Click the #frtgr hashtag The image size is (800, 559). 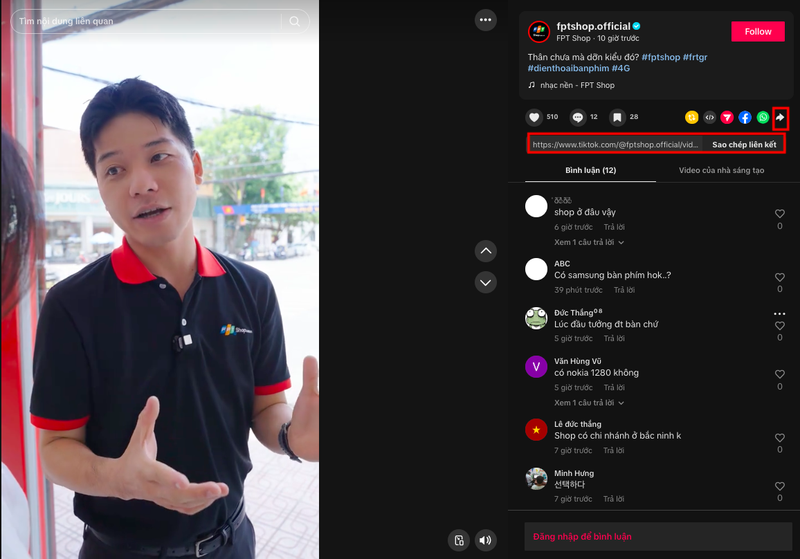click(x=695, y=57)
